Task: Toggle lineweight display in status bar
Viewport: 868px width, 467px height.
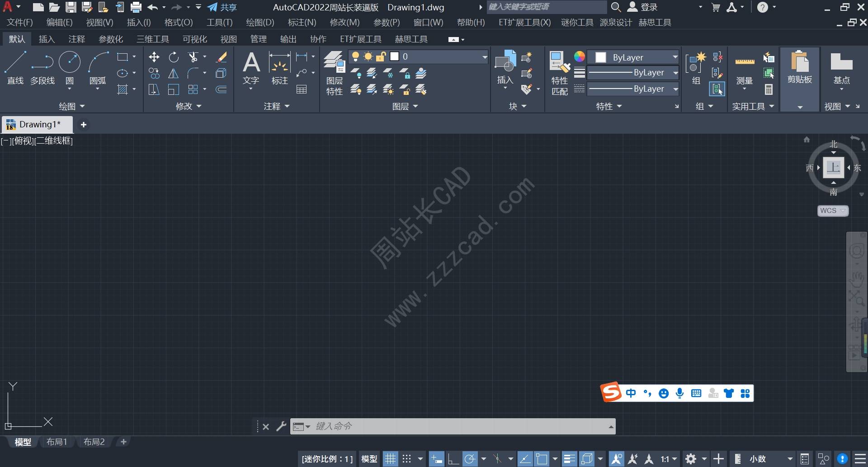Action: click(570, 459)
